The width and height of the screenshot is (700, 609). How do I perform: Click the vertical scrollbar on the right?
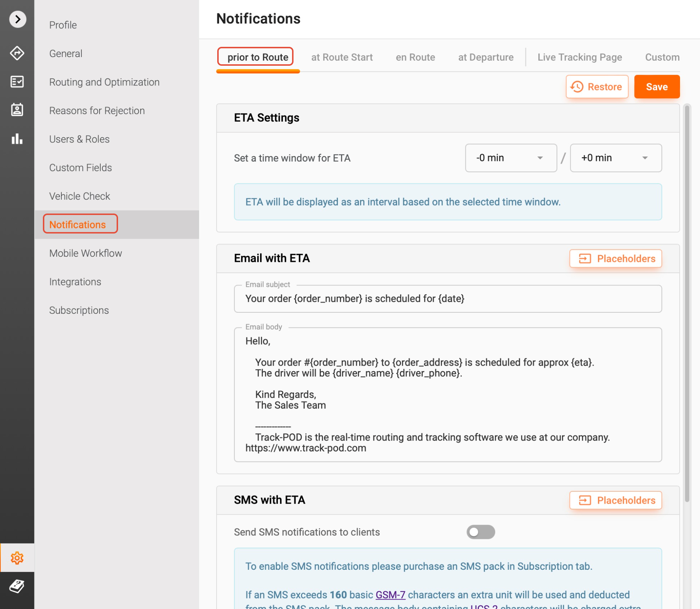click(687, 303)
